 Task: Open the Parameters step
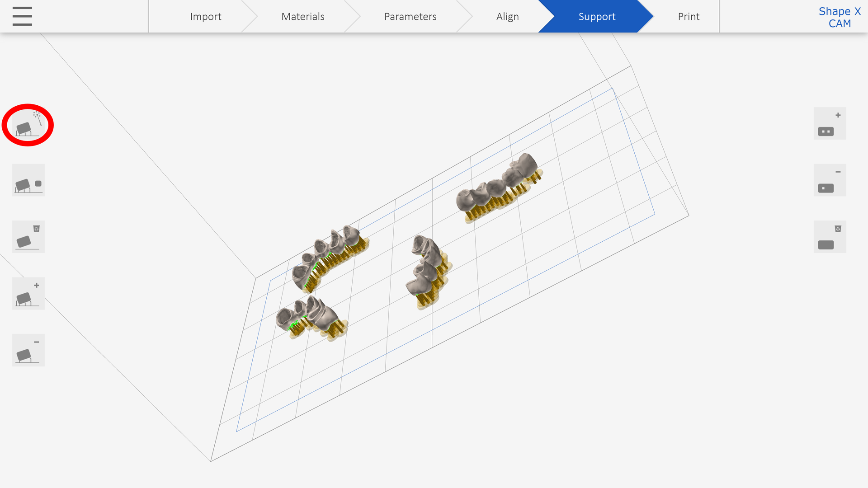(x=410, y=17)
